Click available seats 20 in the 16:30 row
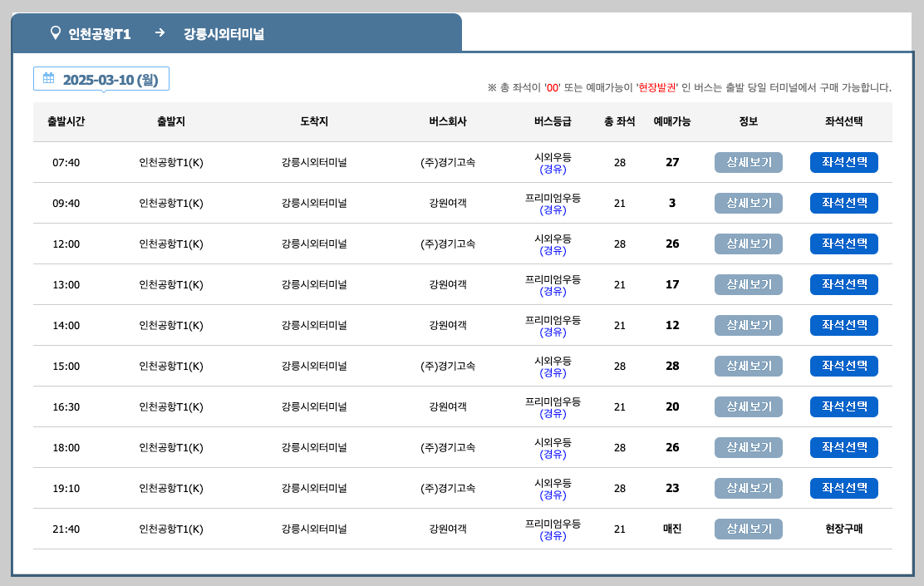 [x=672, y=406]
